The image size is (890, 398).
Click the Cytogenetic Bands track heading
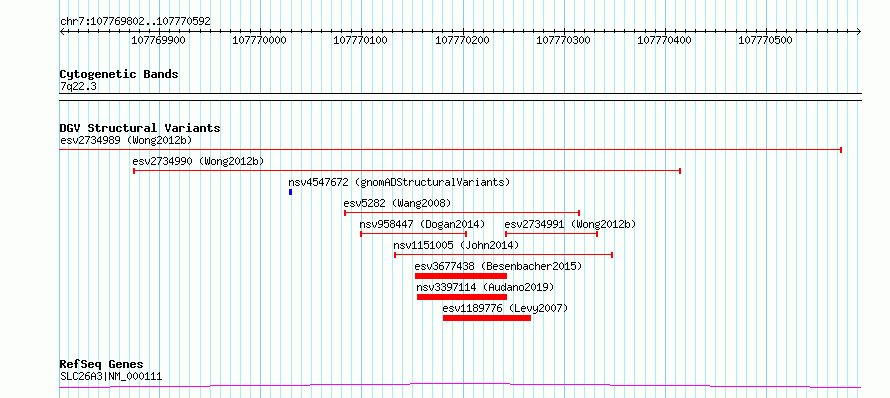click(119, 74)
